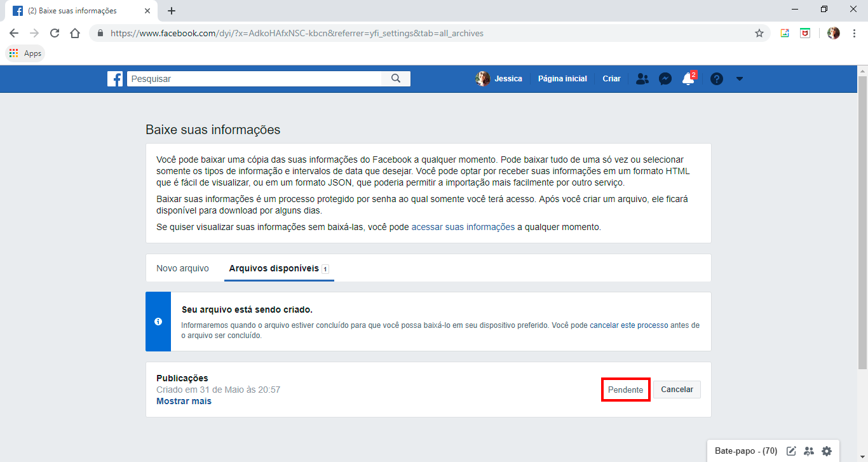Expand Mostrar mais under Publicações
The height and width of the screenshot is (462, 868).
coord(184,401)
